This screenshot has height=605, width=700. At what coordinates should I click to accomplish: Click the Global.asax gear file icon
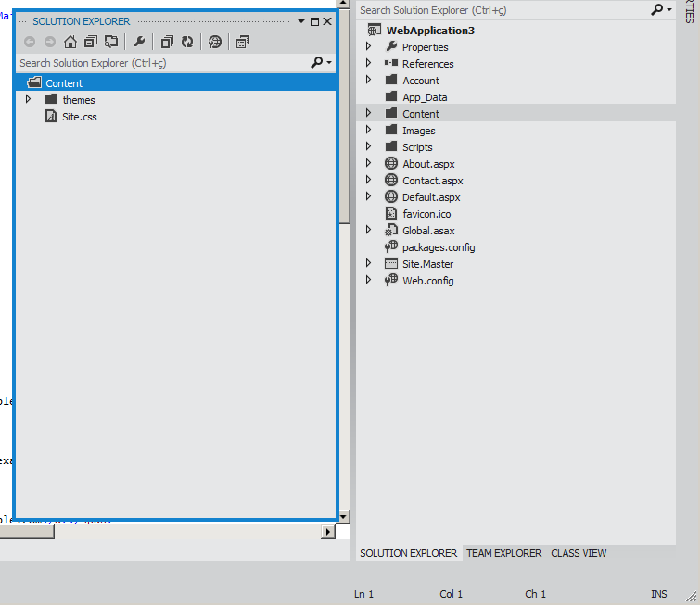click(x=391, y=230)
